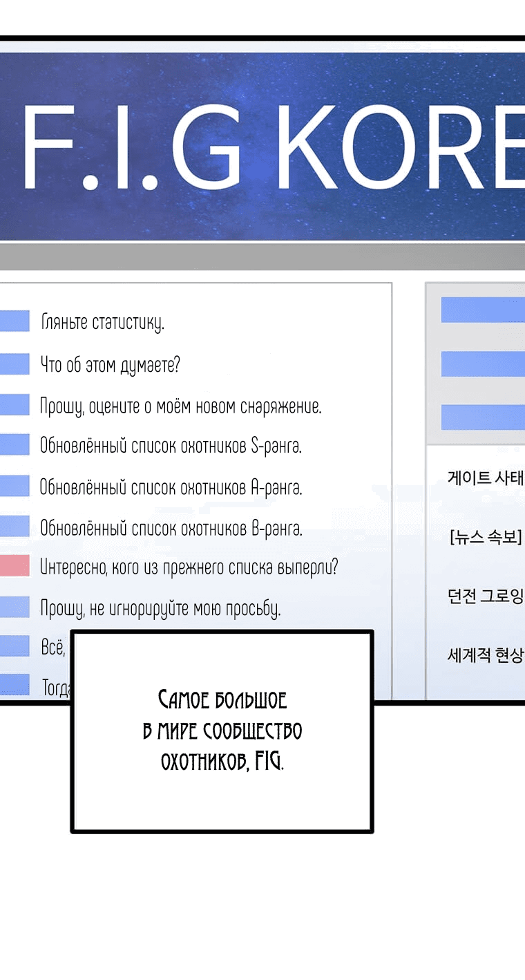Click the blue tag beside the B-ранга post

tap(15, 527)
